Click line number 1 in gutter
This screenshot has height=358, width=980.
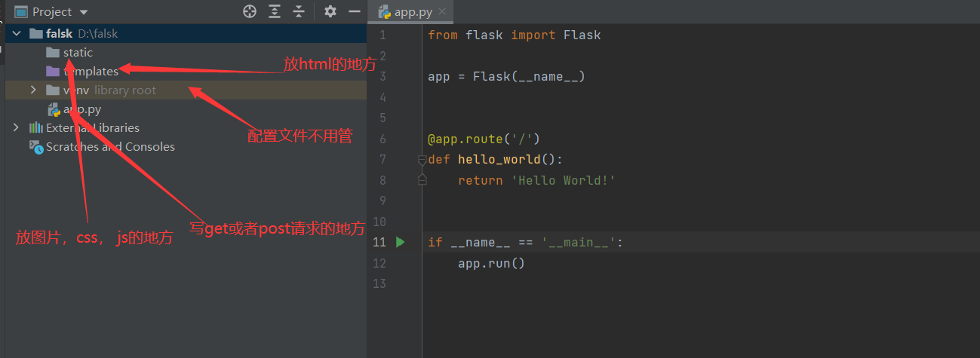[382, 35]
